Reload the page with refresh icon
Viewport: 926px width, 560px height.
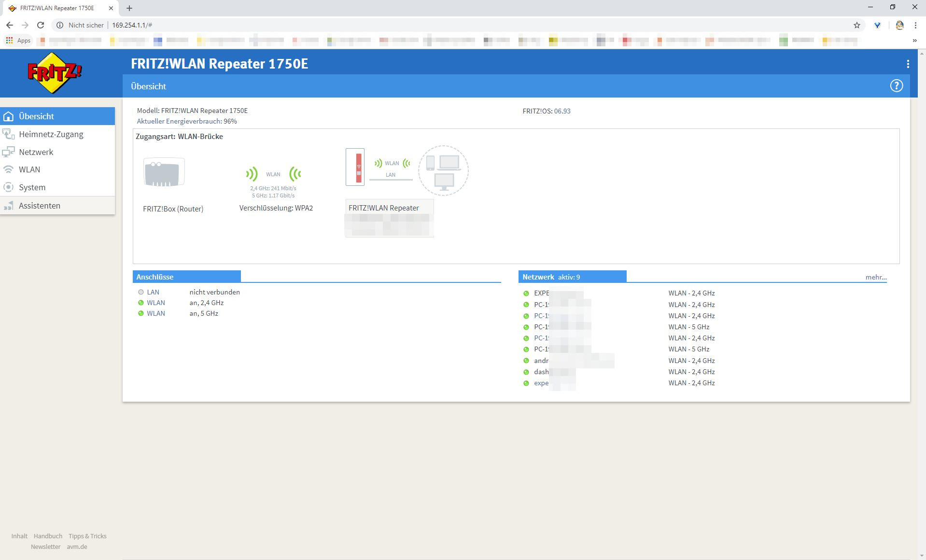click(x=41, y=25)
